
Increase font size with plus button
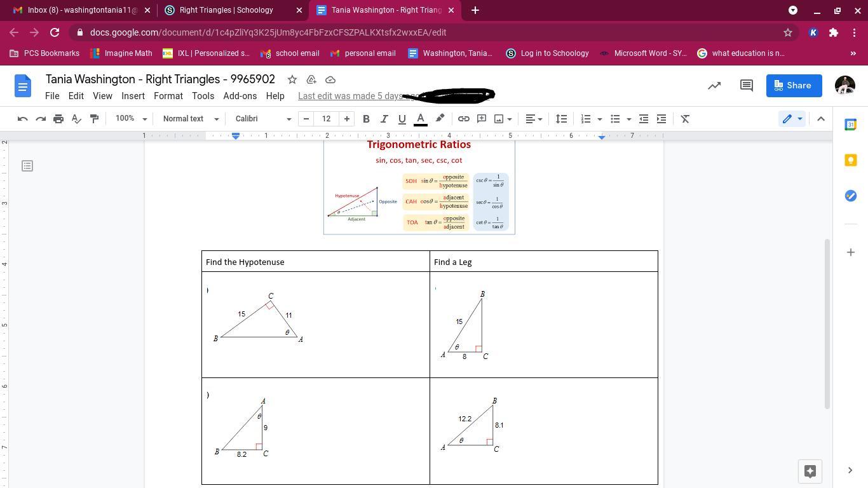pyautogui.click(x=347, y=119)
